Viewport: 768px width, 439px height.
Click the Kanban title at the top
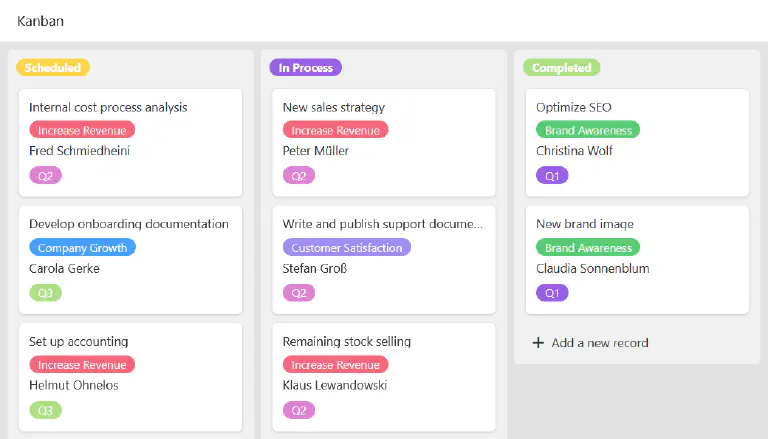tap(40, 20)
